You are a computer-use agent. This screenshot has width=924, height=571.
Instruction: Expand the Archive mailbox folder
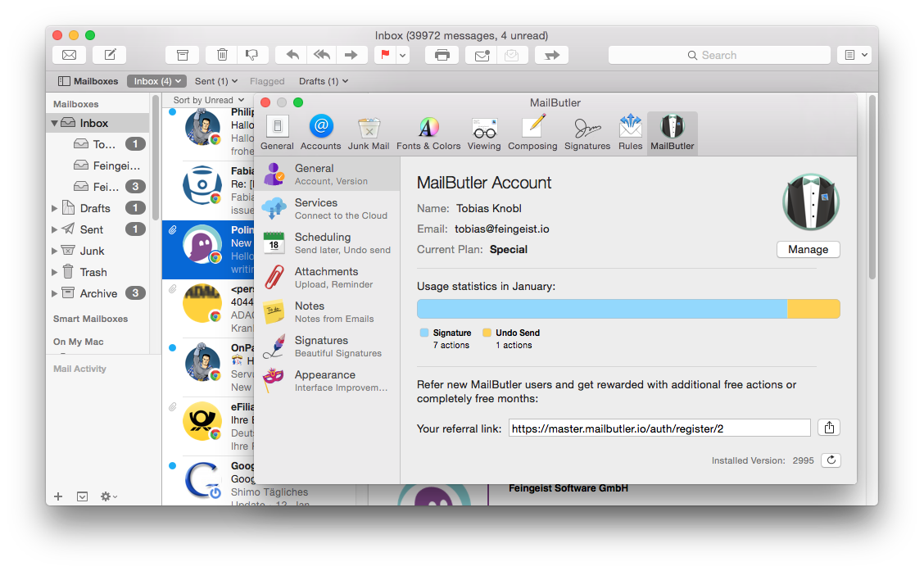point(55,293)
